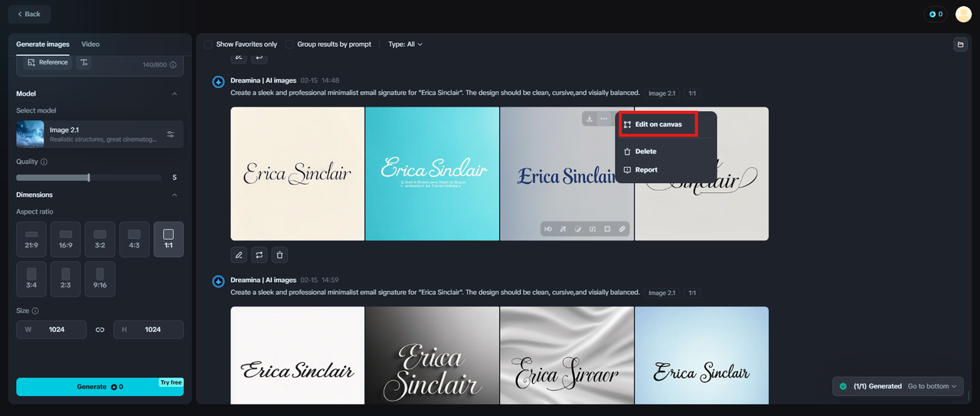Click the Size info icon
This screenshot has height=416, width=980.
coord(35,311)
